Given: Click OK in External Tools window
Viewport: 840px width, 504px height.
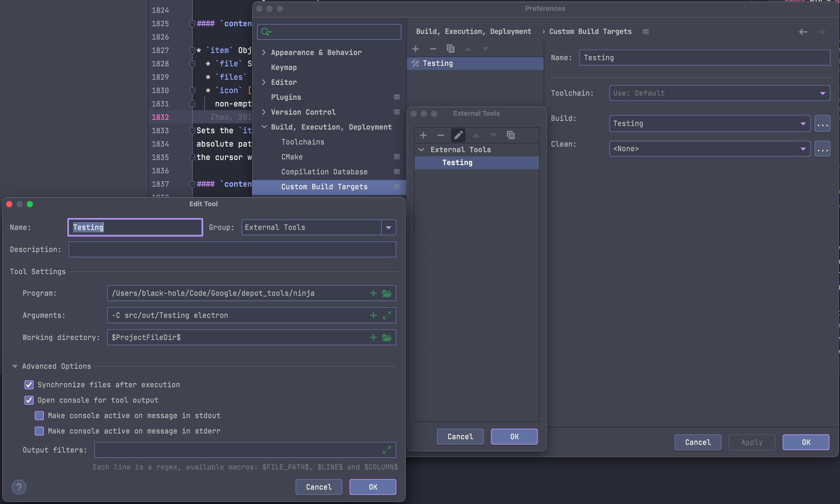Looking at the screenshot, I should coord(514,437).
